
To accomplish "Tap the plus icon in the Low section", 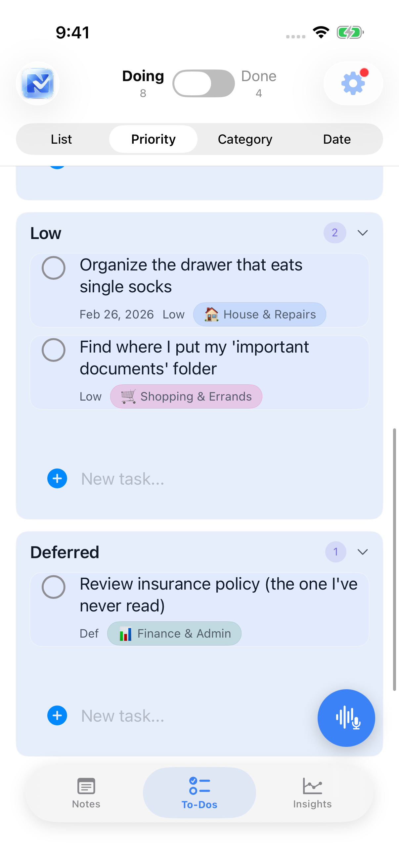I will (57, 478).
